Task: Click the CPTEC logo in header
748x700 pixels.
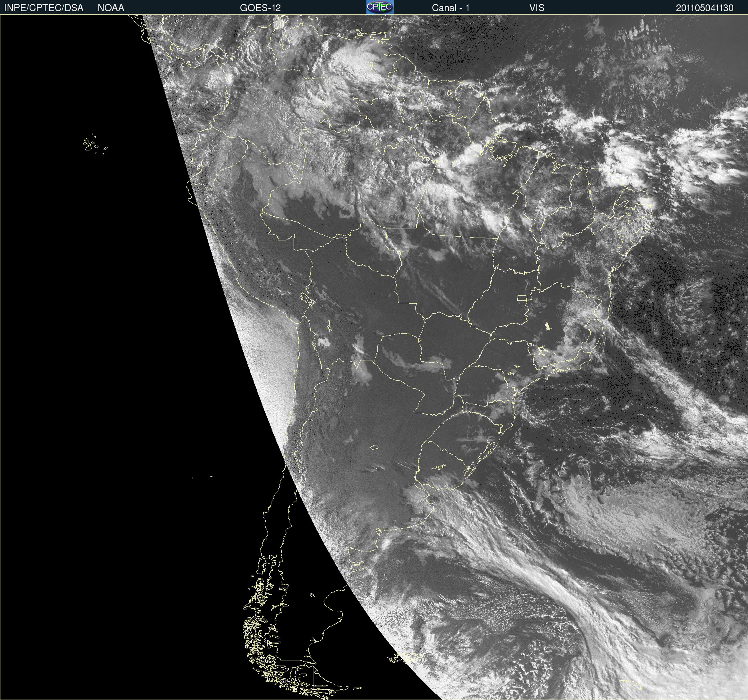Action: click(380, 7)
